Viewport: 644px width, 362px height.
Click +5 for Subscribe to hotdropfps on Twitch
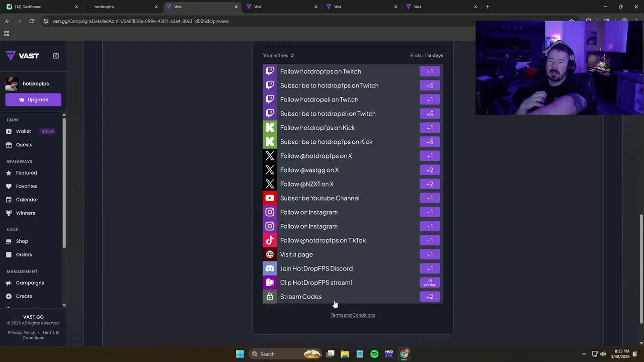430,85
